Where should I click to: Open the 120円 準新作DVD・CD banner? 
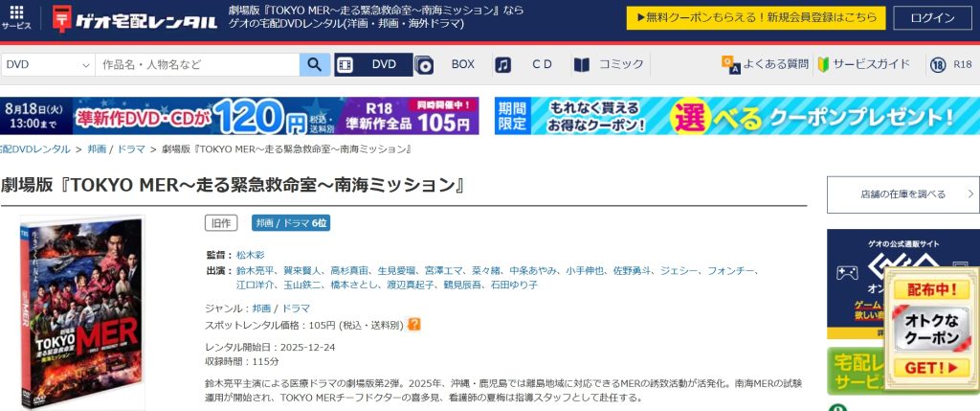[170, 116]
